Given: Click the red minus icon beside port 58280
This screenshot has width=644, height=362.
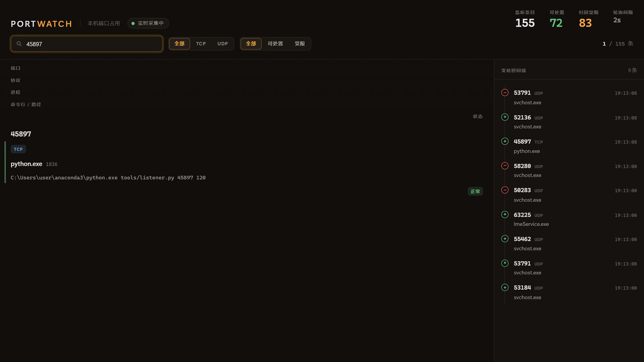Looking at the screenshot, I should (505, 166).
